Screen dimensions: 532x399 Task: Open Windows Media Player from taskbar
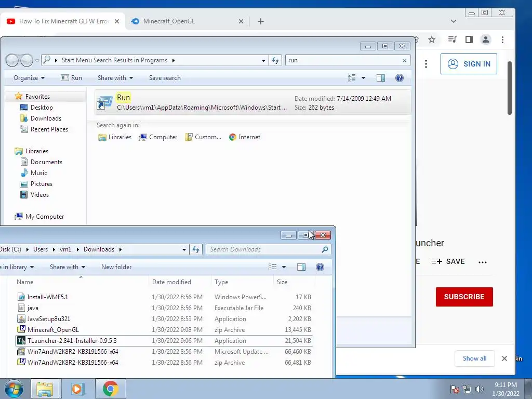77,389
